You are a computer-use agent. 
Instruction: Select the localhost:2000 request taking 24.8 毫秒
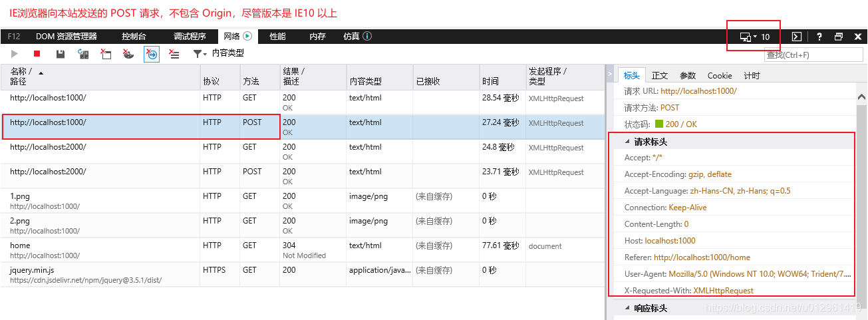[x=303, y=152]
